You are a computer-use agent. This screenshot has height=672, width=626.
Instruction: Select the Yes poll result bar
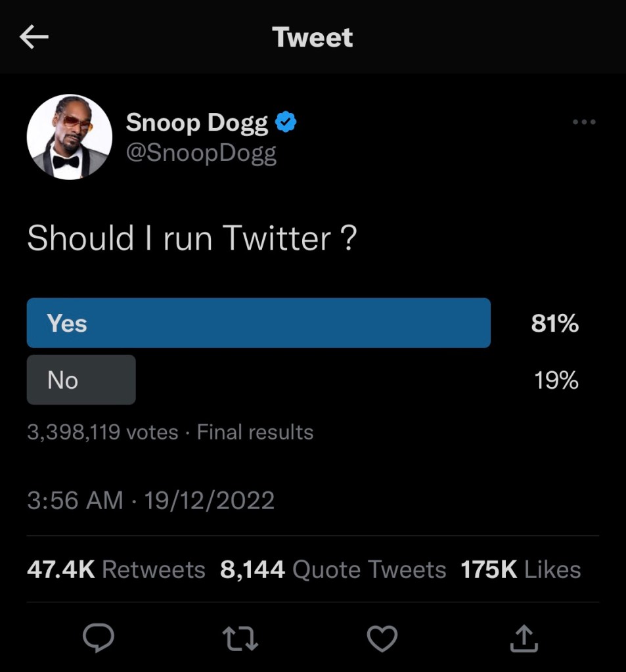point(258,323)
